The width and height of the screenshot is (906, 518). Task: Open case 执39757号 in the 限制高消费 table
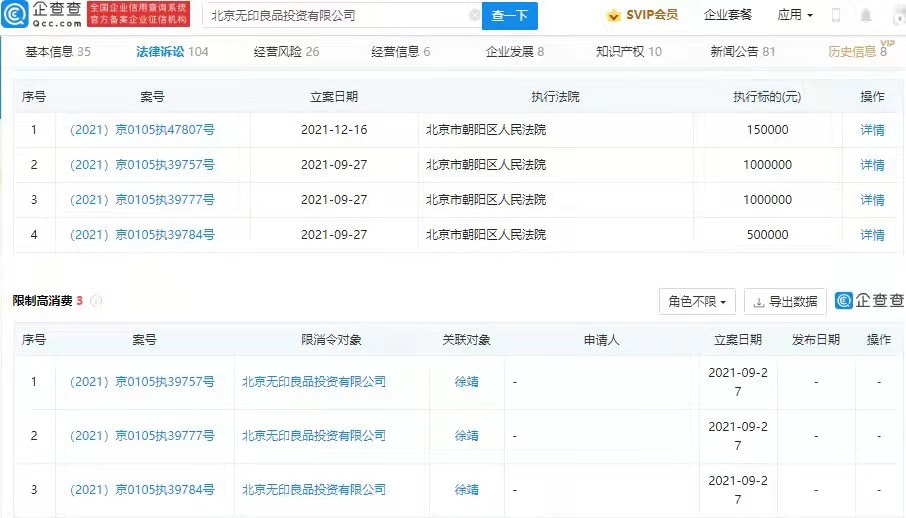click(142, 382)
